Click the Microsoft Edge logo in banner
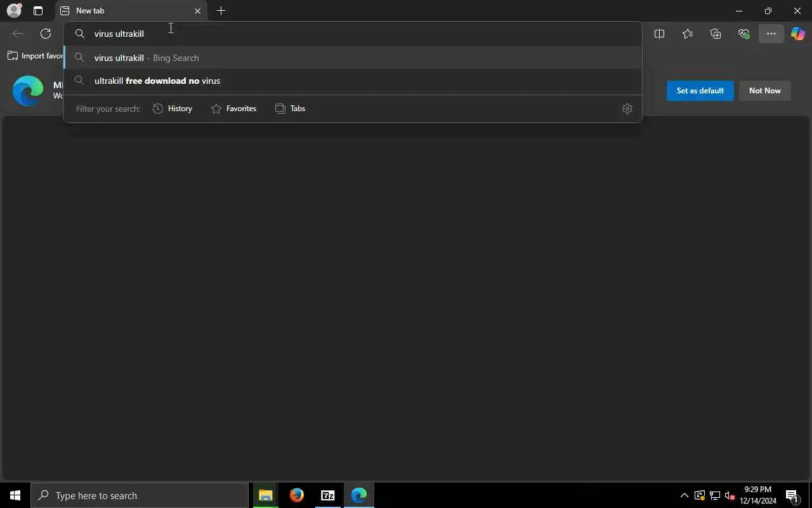The height and width of the screenshot is (508, 812). pos(28,91)
